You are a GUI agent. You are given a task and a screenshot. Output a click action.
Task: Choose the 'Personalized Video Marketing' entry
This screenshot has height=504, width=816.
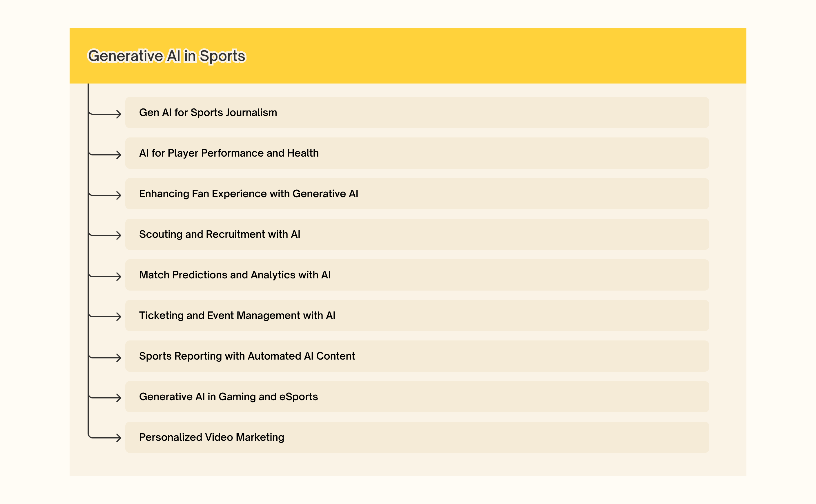[417, 437]
